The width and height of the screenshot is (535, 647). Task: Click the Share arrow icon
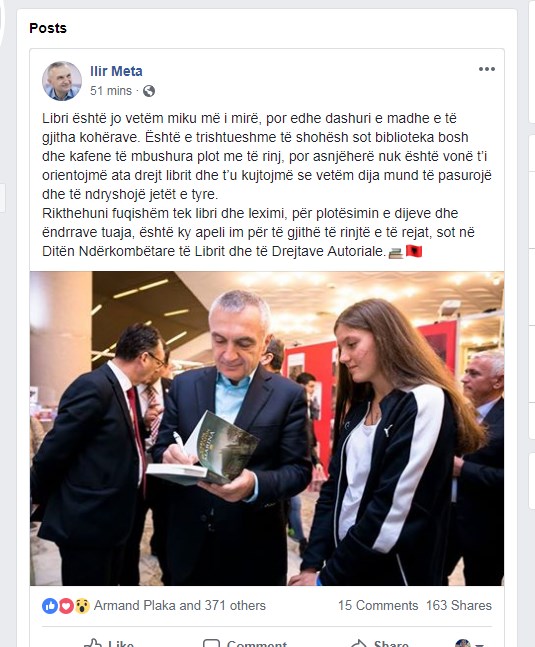point(359,643)
